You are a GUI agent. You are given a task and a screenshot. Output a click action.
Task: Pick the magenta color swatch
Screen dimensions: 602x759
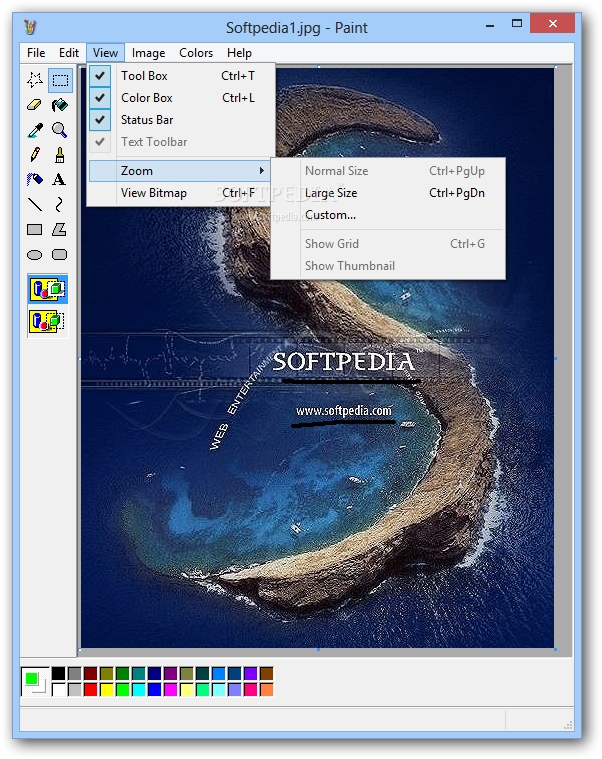pos(171,689)
